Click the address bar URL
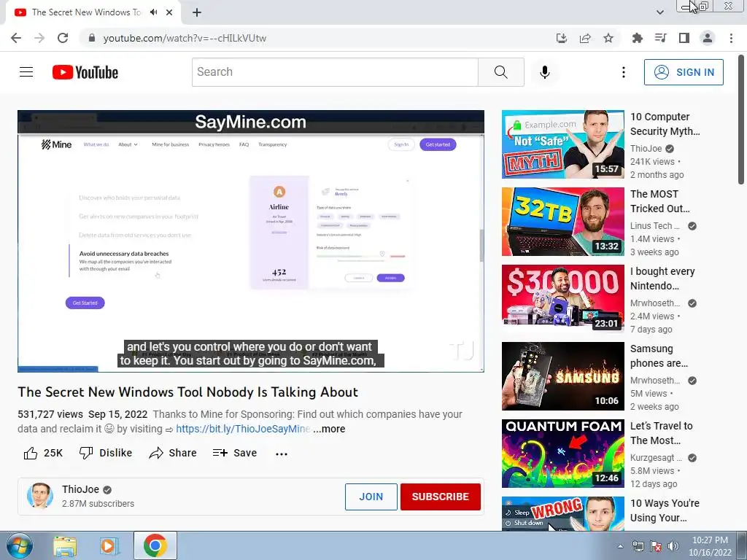Image resolution: width=747 pixels, height=560 pixels. point(185,38)
